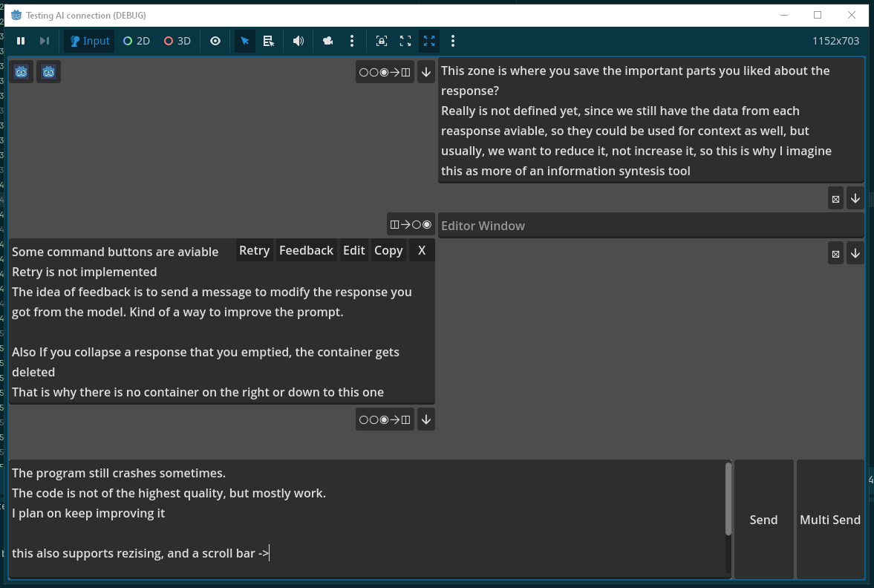Pause the running project

(x=21, y=41)
